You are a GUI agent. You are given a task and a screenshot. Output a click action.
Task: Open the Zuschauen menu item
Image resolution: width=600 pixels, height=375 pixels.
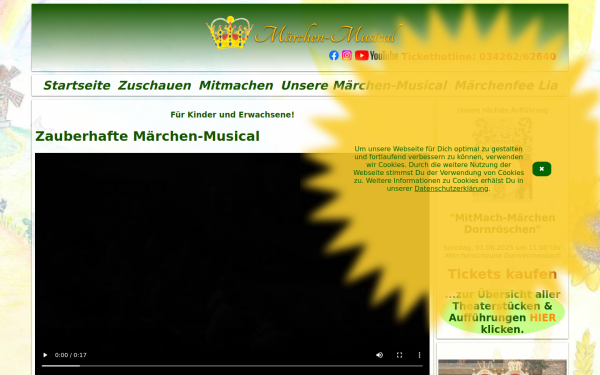[x=154, y=85]
